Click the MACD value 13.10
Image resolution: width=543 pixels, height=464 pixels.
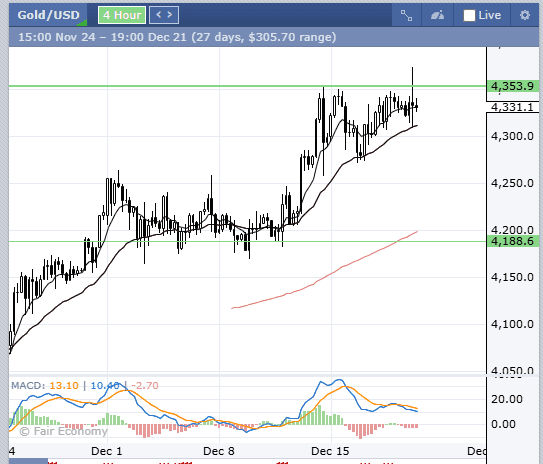point(64,385)
